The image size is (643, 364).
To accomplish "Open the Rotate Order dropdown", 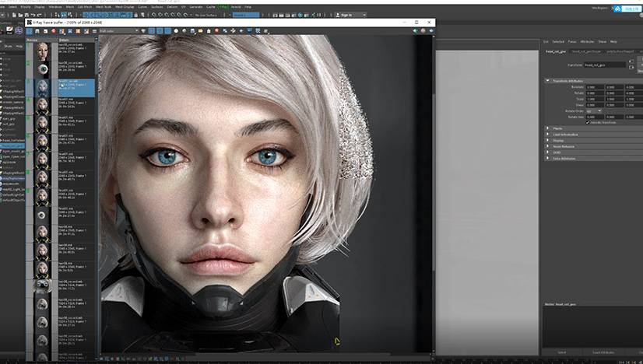I will pyautogui.click(x=594, y=111).
